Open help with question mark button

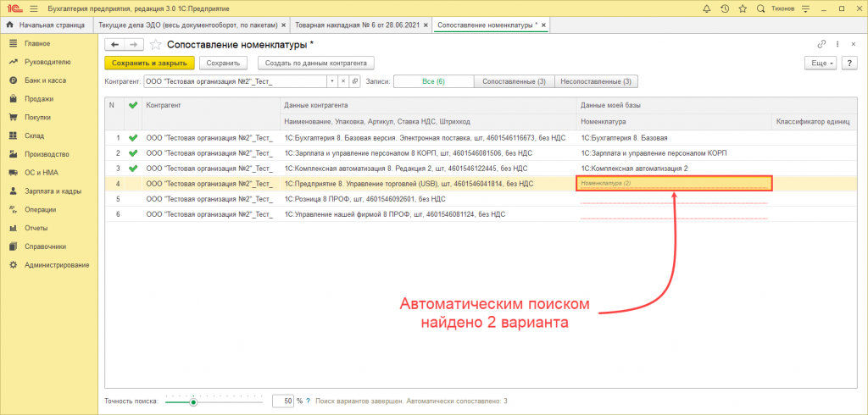coord(849,63)
